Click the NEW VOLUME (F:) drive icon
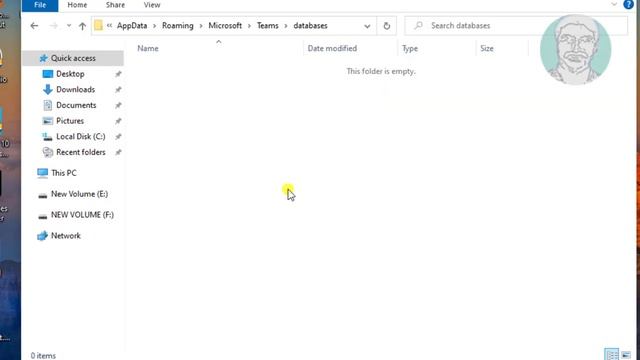The height and width of the screenshot is (360, 640). (42, 217)
